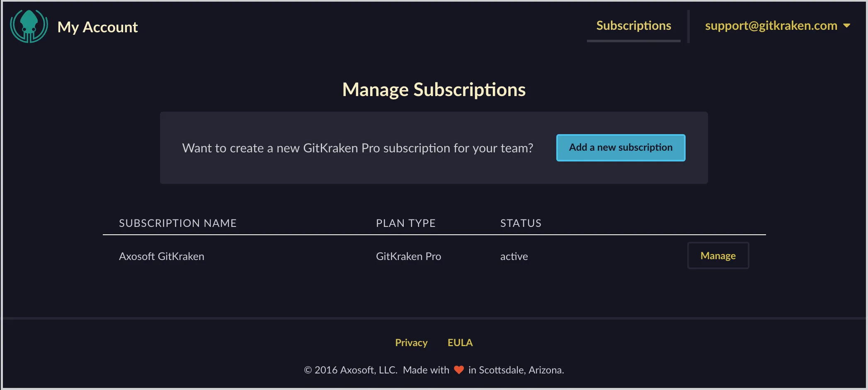Open the Privacy link in the footer
The width and height of the screenshot is (868, 390).
point(411,343)
